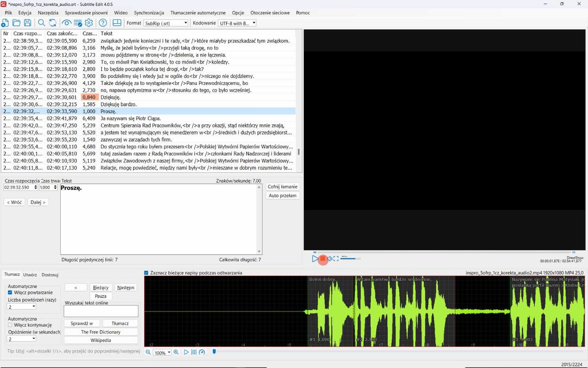Click the visual sync eye icon

coord(67,23)
